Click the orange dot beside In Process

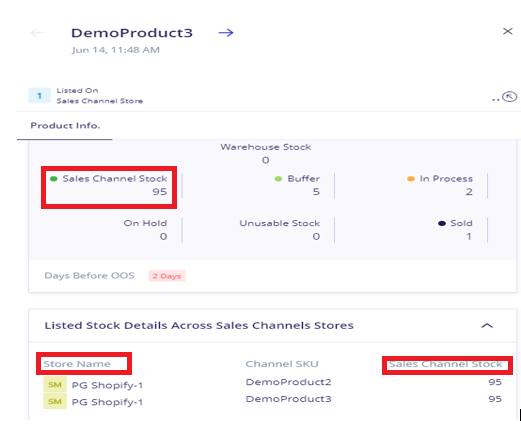tap(411, 179)
